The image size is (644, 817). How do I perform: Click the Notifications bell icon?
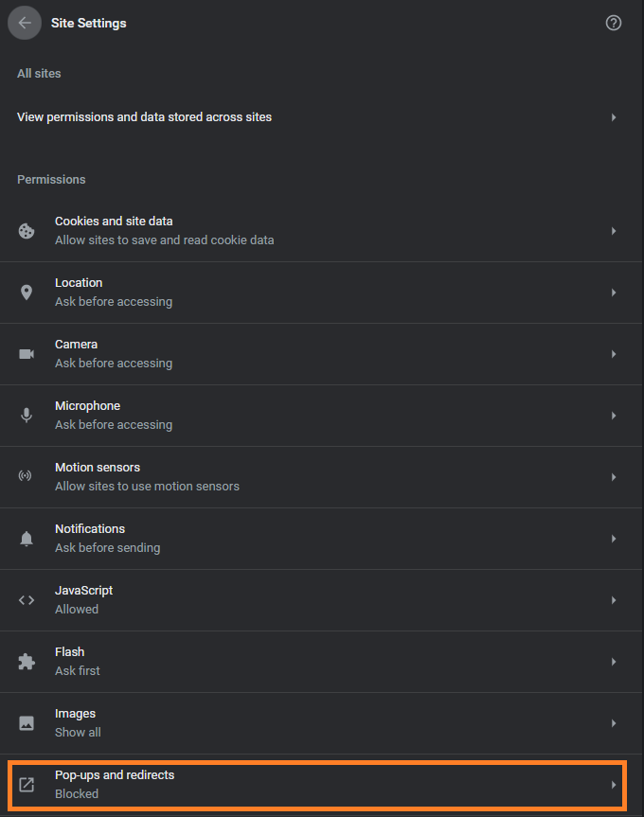[x=27, y=539]
